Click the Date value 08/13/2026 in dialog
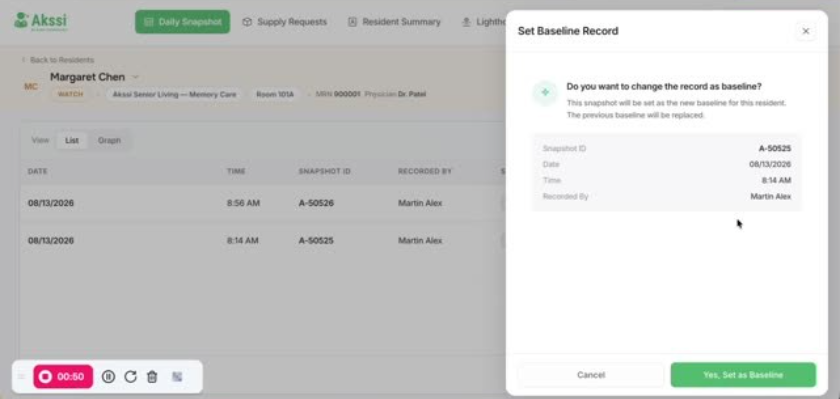The width and height of the screenshot is (840, 399). [770, 164]
